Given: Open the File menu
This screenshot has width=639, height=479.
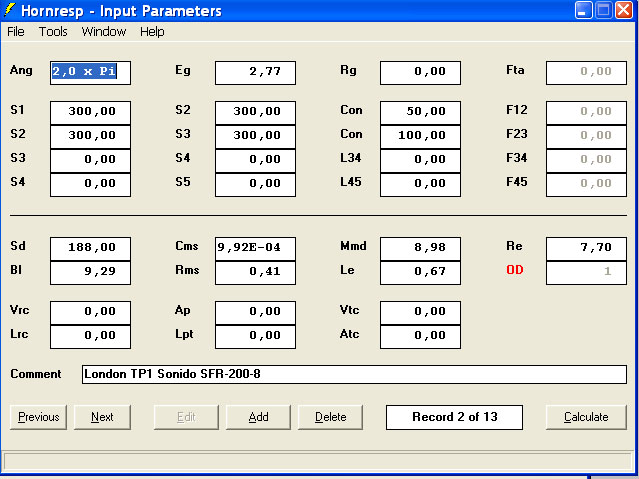Looking at the screenshot, I should (16, 32).
